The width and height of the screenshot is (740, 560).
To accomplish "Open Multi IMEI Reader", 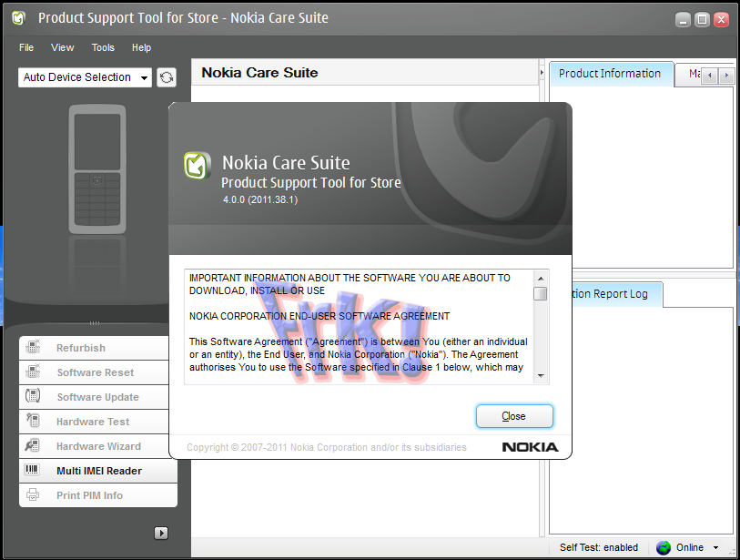I will [98, 471].
